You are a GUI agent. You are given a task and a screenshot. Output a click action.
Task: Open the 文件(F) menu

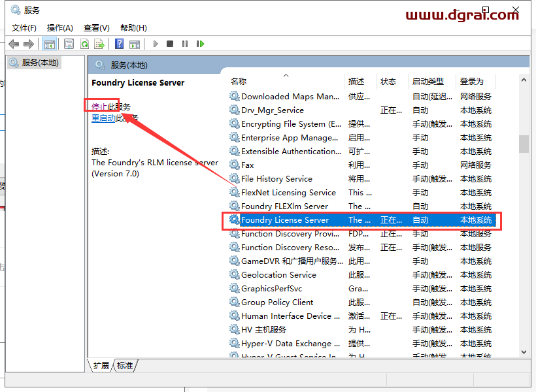tap(24, 28)
